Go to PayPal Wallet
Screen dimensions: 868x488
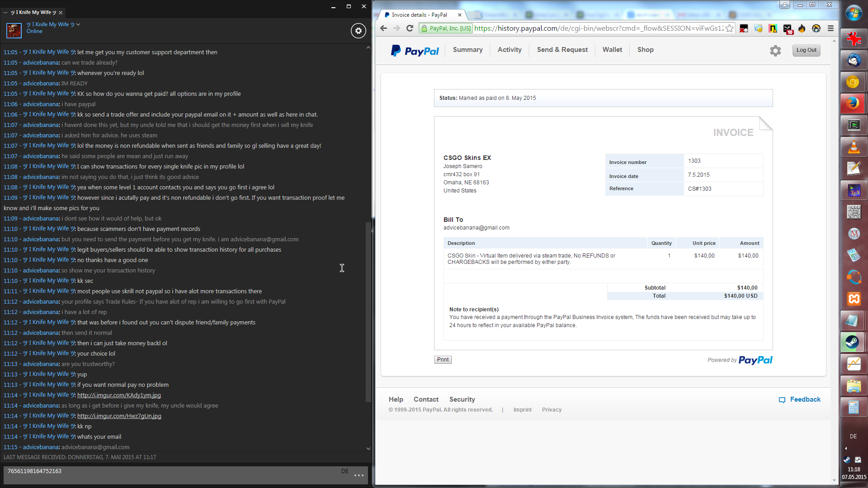pos(612,50)
